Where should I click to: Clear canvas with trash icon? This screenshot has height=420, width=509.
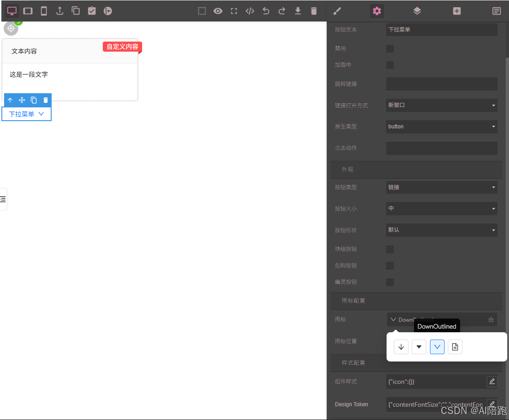pos(313,11)
